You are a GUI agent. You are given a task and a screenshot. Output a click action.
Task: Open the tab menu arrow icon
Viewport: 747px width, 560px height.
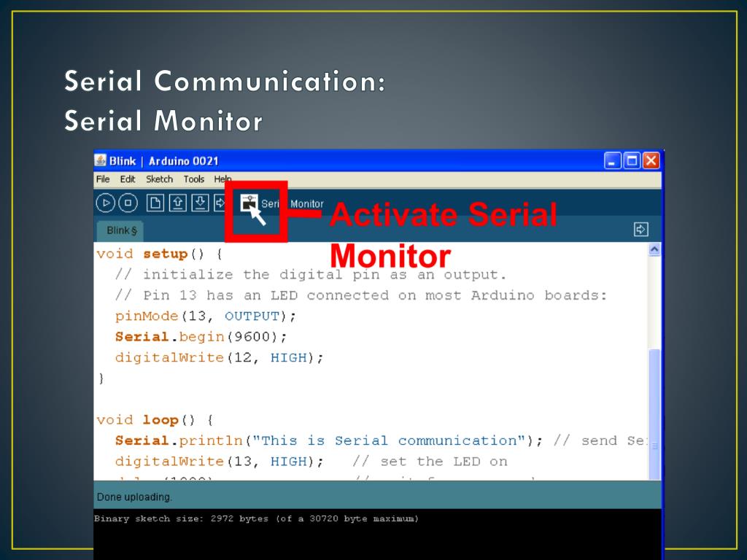pos(640,230)
